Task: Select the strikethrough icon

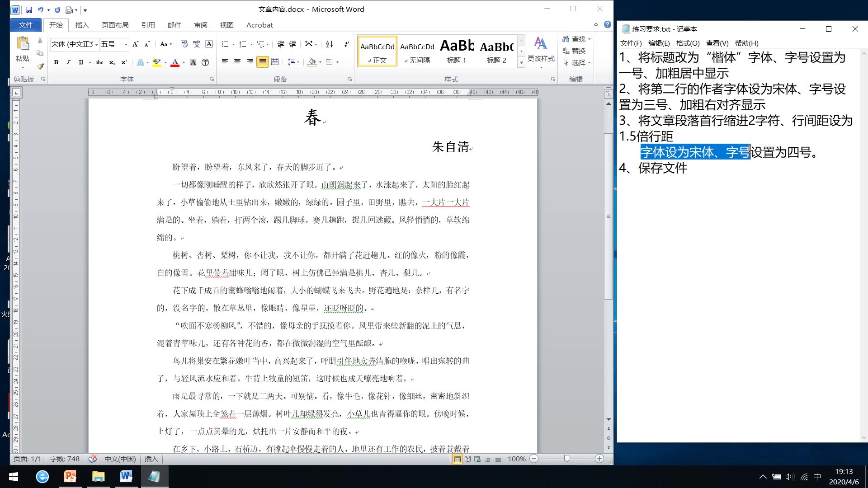Action: 99,62
